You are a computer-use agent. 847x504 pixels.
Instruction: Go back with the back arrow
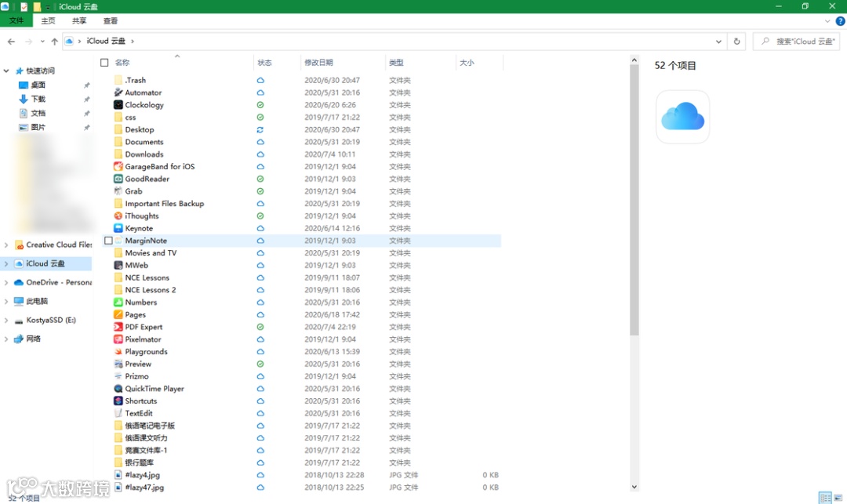coord(11,41)
